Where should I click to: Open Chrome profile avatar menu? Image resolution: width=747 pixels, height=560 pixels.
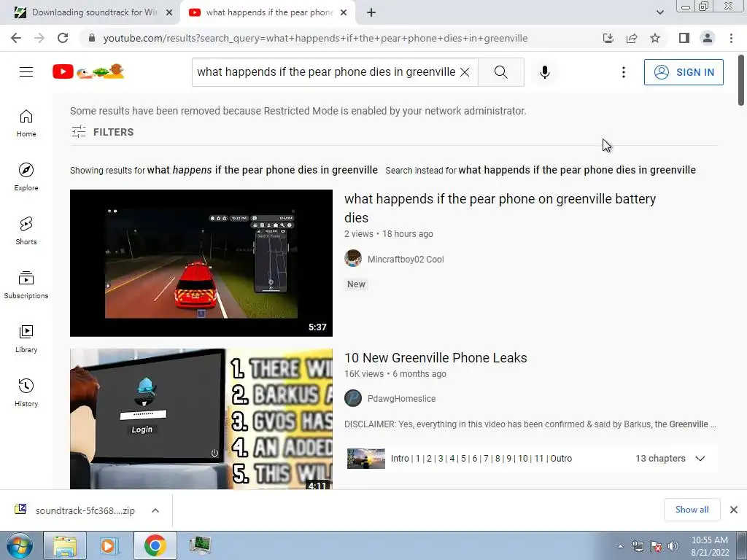click(708, 38)
